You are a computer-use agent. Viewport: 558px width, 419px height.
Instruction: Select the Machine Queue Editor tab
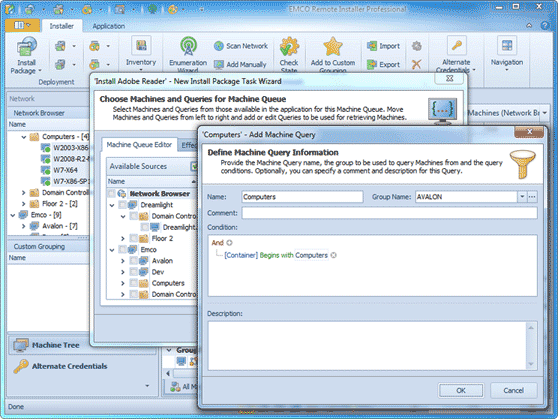point(139,145)
